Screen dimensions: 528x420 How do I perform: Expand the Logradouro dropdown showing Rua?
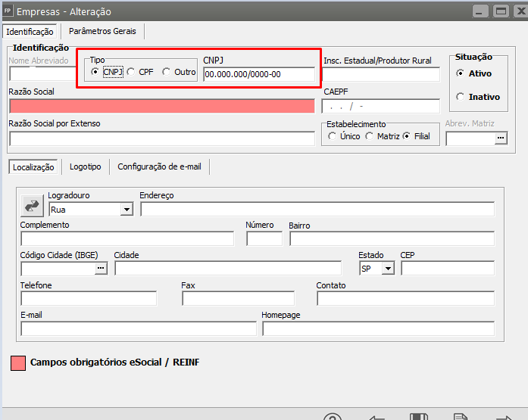click(x=126, y=210)
